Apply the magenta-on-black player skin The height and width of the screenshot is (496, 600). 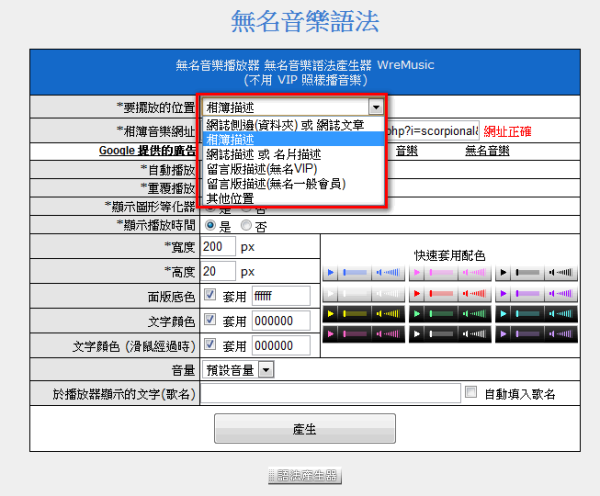pyautogui.click(x=364, y=334)
